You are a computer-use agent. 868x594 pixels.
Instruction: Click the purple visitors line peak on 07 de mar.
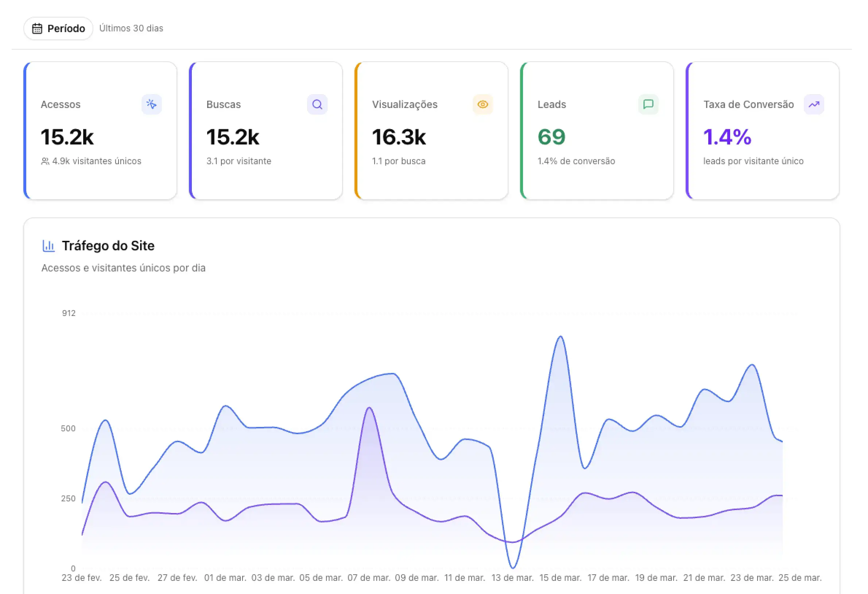click(x=369, y=408)
